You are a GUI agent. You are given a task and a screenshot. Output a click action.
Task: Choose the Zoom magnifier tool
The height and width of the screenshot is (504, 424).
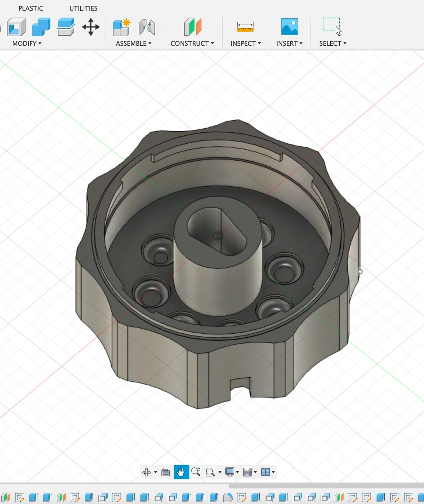pos(196,472)
